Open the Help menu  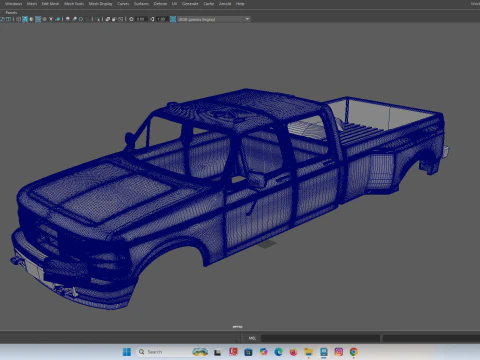click(x=240, y=4)
